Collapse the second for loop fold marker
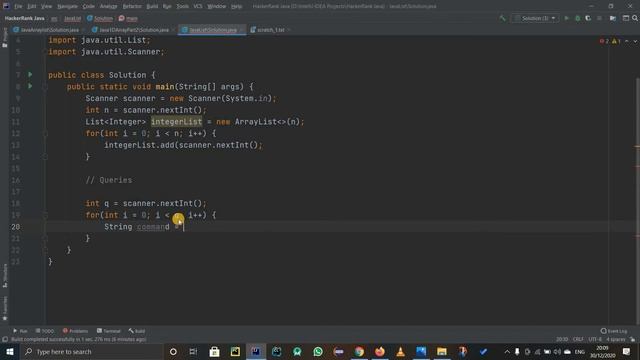 pos(45,215)
